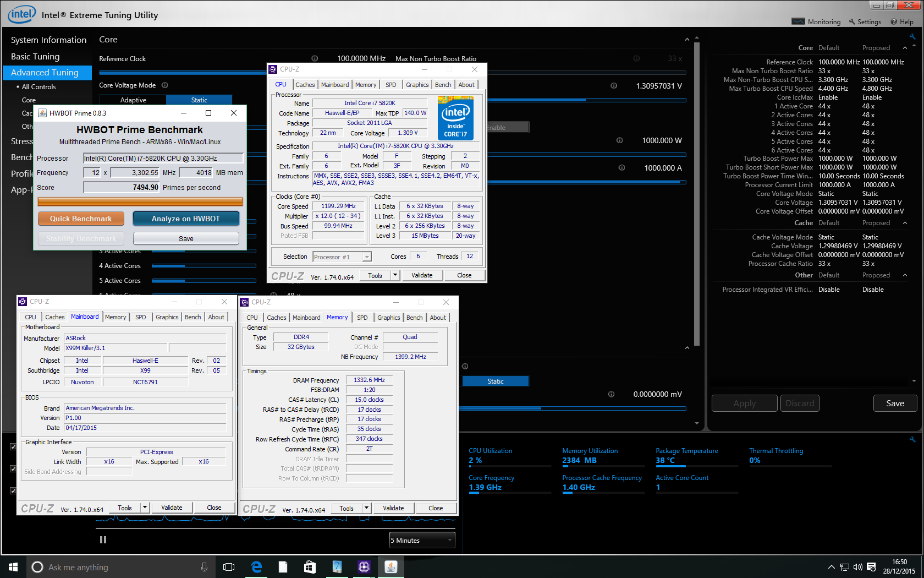This screenshot has width=924, height=578.
Task: Toggle the second monitoring graph checkbox
Action: [13, 469]
